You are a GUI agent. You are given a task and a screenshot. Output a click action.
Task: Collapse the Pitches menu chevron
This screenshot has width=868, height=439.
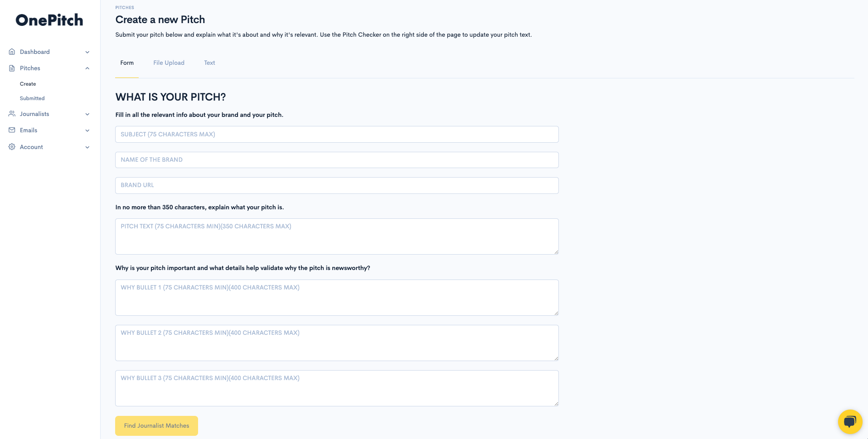87,68
